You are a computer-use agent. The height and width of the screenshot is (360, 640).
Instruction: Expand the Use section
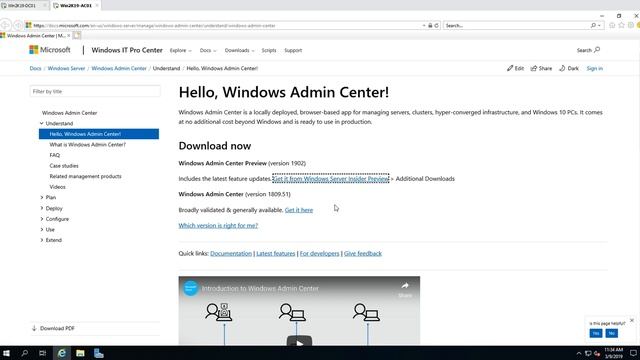[x=42, y=229]
